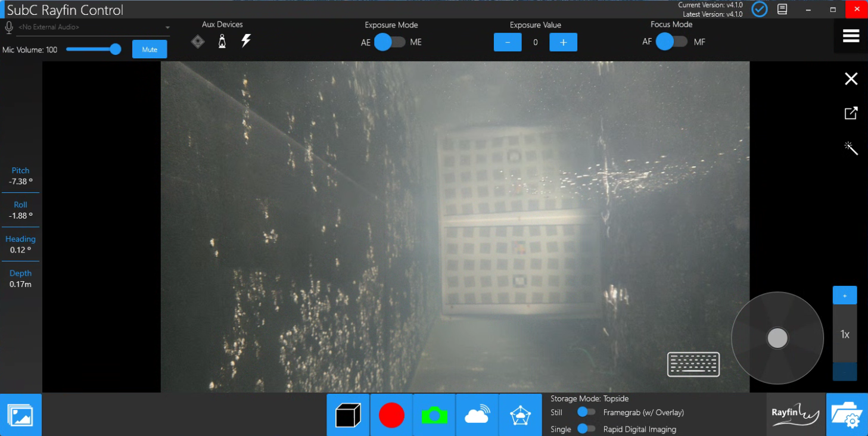Click the Mic Volume slider

[93, 49]
